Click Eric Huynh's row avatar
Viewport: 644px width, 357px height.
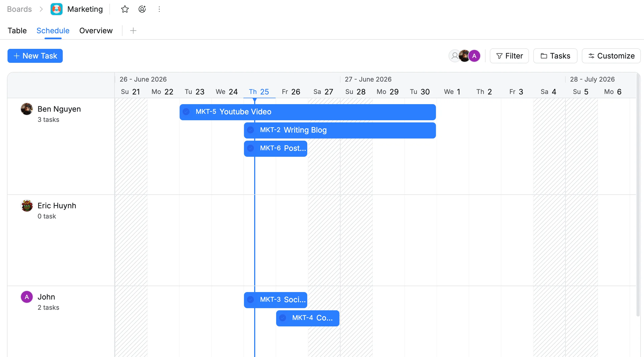point(27,206)
